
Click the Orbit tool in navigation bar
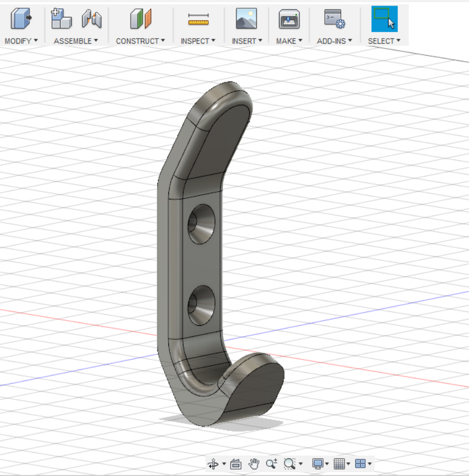[213, 464]
